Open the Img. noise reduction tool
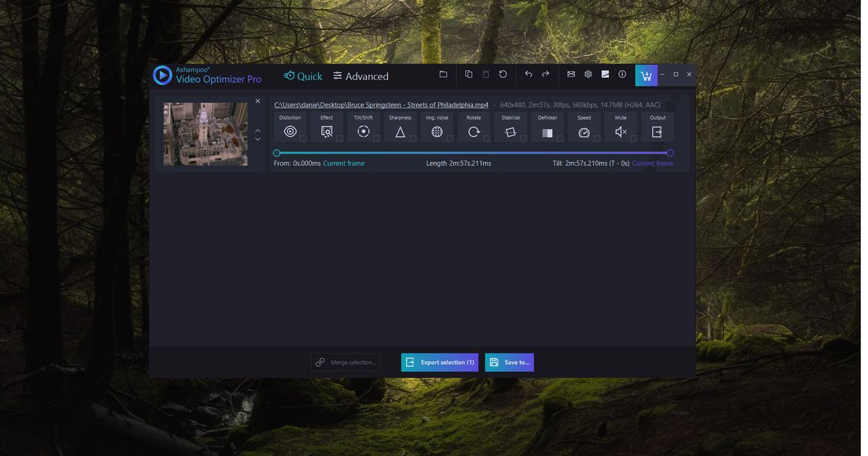Screen dimensions: 868x456 (x=437, y=131)
